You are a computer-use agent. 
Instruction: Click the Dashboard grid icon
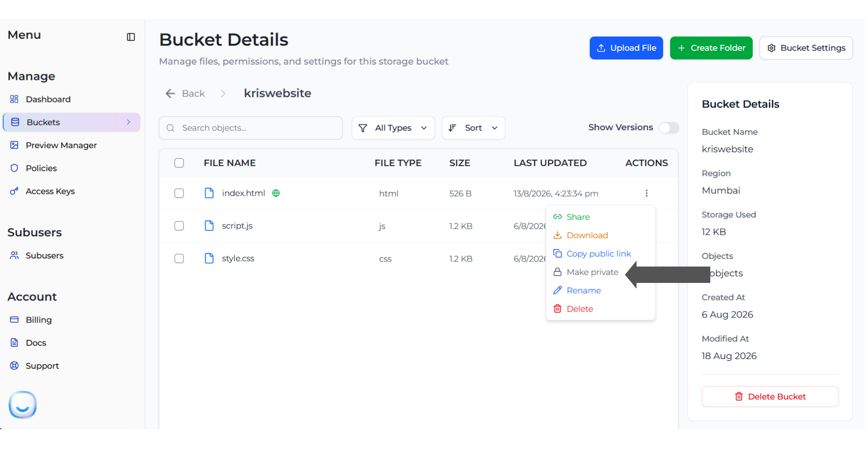tap(14, 99)
